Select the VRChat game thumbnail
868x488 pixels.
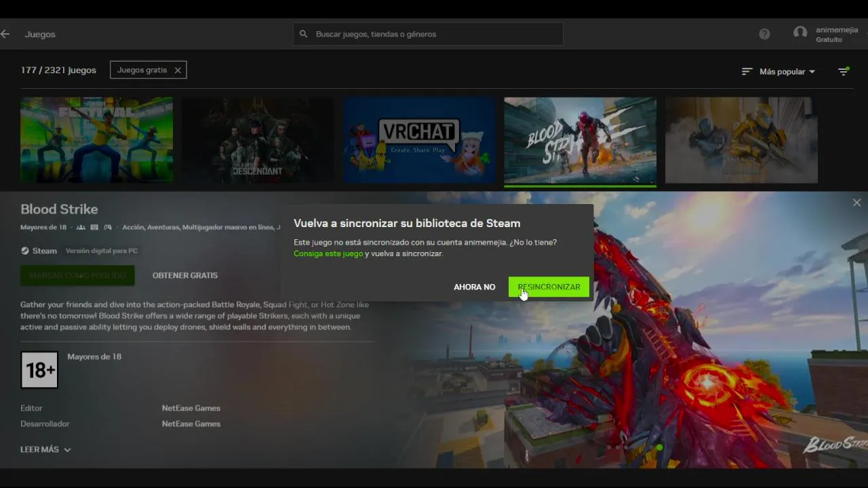(419, 140)
